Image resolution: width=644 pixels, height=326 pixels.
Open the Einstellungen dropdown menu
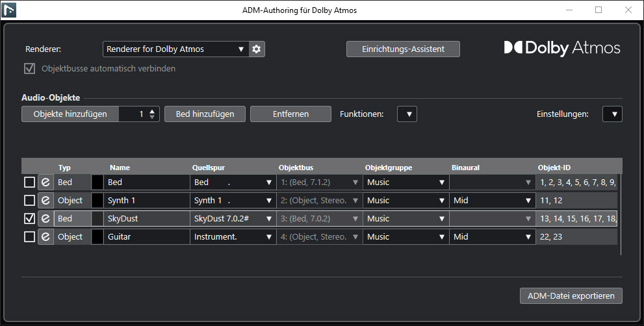[612, 114]
